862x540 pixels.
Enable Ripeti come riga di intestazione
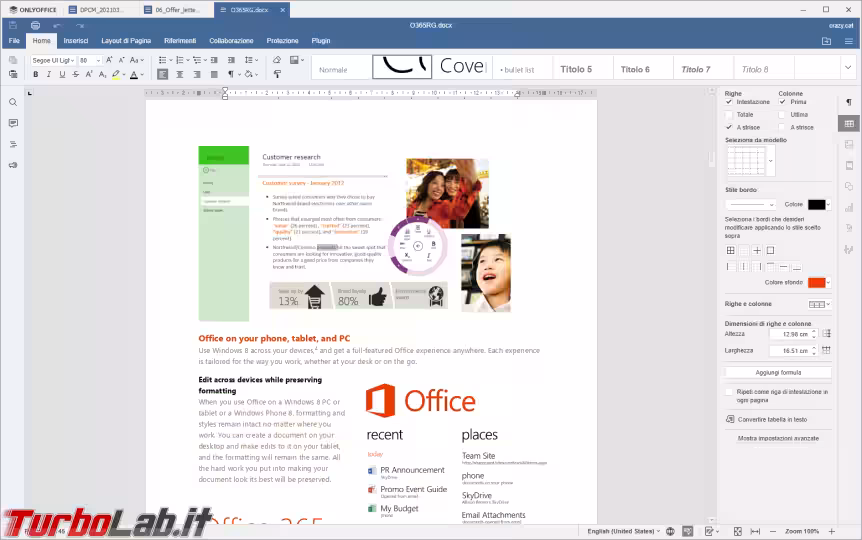(729, 392)
